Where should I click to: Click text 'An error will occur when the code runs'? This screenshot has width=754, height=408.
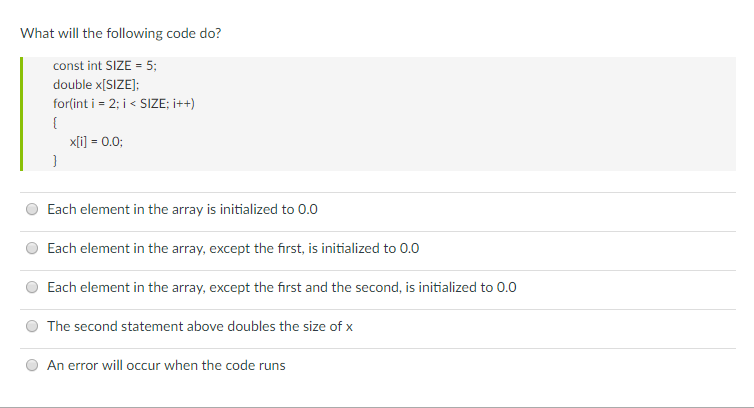coord(166,366)
